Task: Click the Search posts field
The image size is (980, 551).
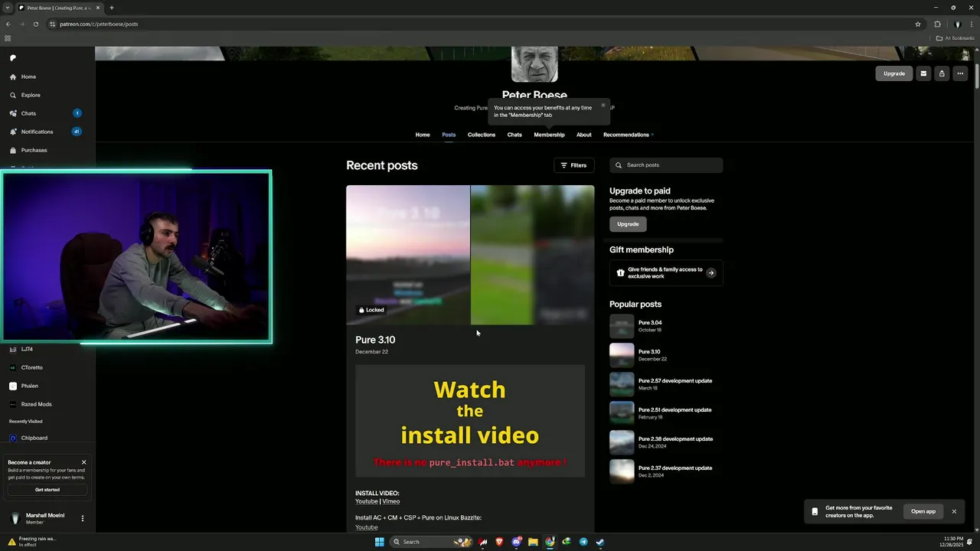Action: coord(666,165)
